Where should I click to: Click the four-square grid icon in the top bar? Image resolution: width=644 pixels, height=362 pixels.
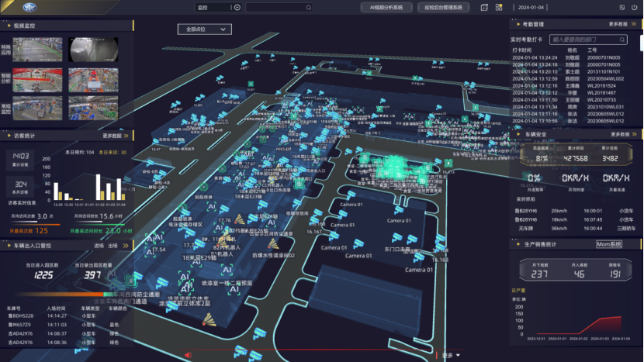(x=497, y=7)
